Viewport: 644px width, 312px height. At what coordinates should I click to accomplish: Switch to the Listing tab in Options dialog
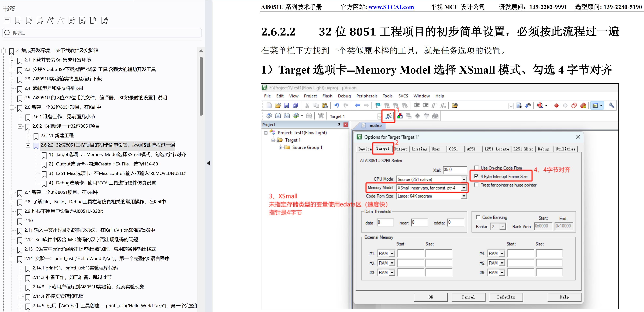click(x=419, y=149)
